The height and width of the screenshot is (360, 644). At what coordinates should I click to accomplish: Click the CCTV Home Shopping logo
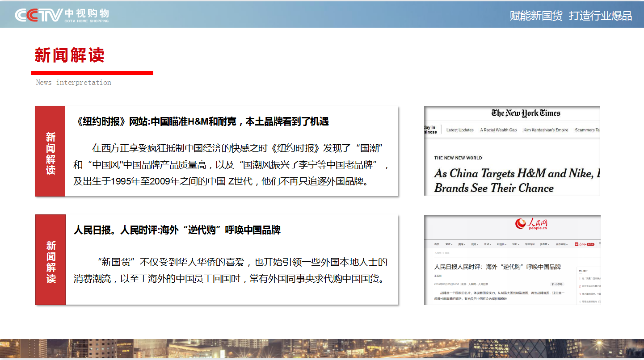point(62,15)
